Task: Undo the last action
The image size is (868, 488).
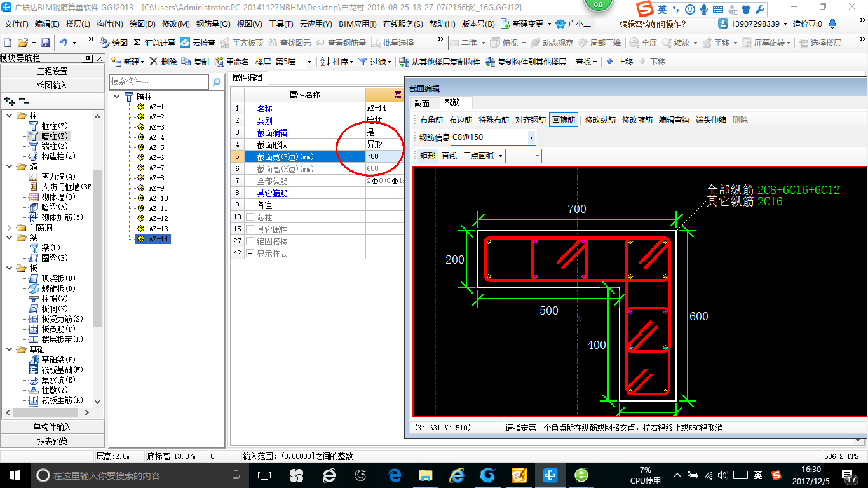Action: (64, 43)
